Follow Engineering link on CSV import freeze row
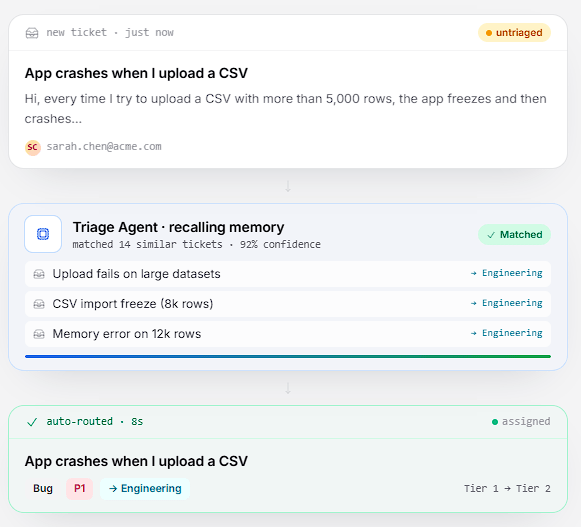Image resolution: width=581 pixels, height=527 pixels. click(507, 303)
